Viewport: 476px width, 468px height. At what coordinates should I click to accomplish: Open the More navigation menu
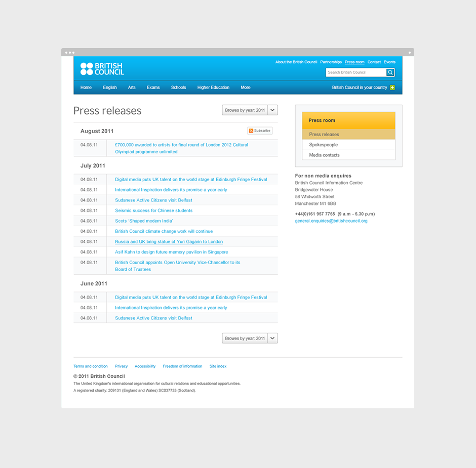246,88
